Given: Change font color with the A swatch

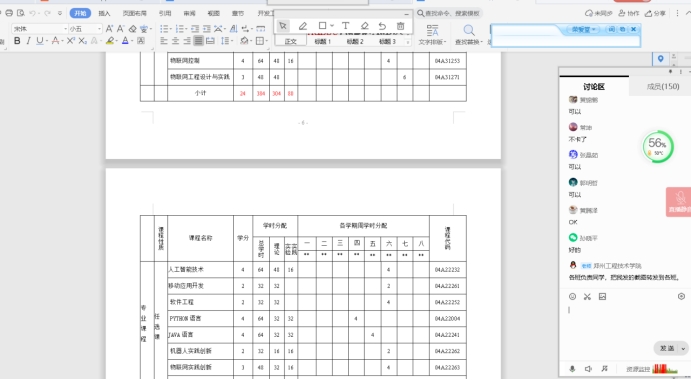Looking at the screenshot, I should (125, 41).
